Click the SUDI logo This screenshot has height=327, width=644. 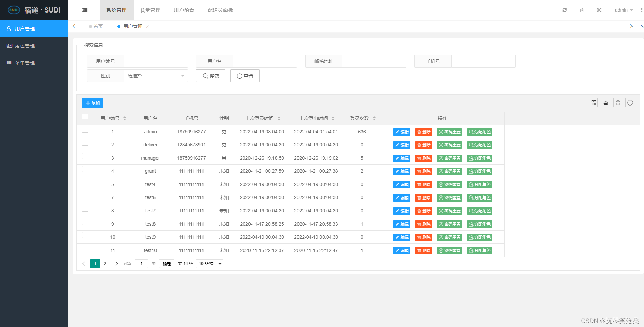pos(14,10)
